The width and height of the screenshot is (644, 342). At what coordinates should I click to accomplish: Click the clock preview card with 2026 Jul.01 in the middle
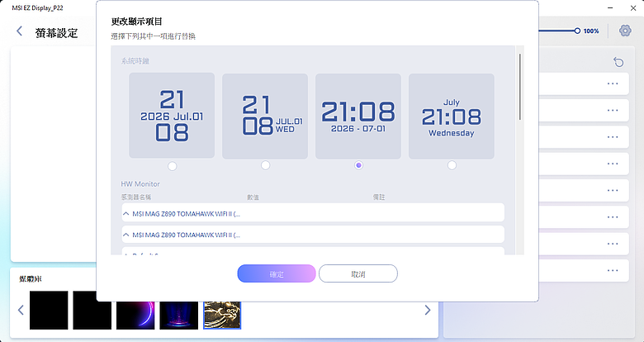click(172, 116)
